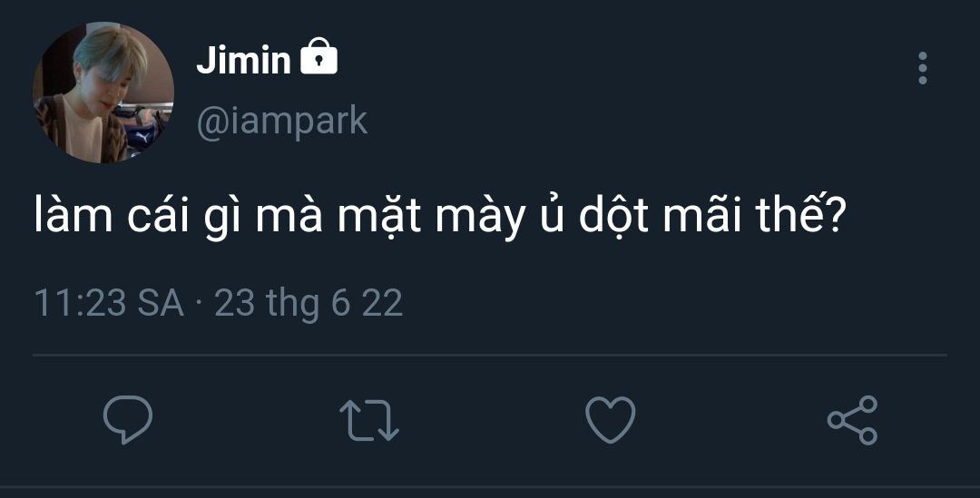
Task: Open the @iampark handle profile
Action: coord(282,122)
